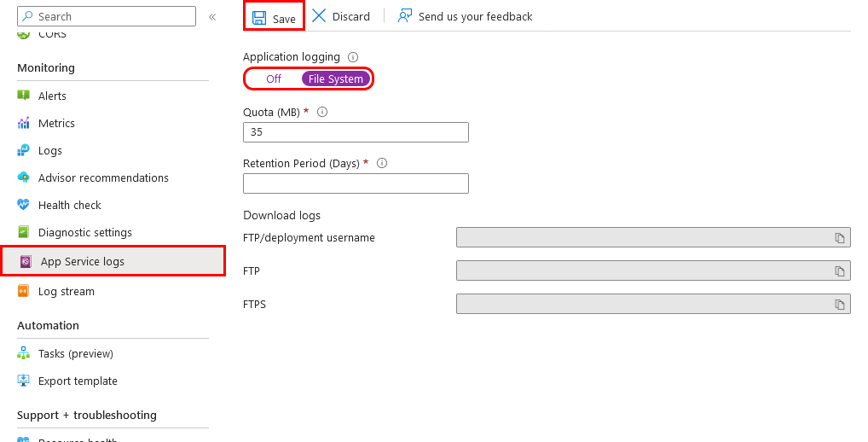Click the Discard X icon
The height and width of the screenshot is (442, 868).
click(x=319, y=15)
